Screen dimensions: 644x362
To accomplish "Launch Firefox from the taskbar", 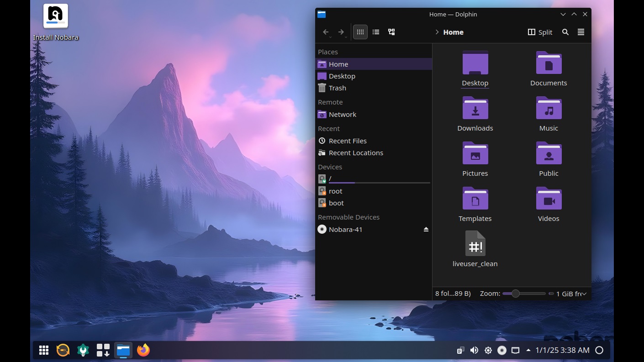I will [x=143, y=350].
